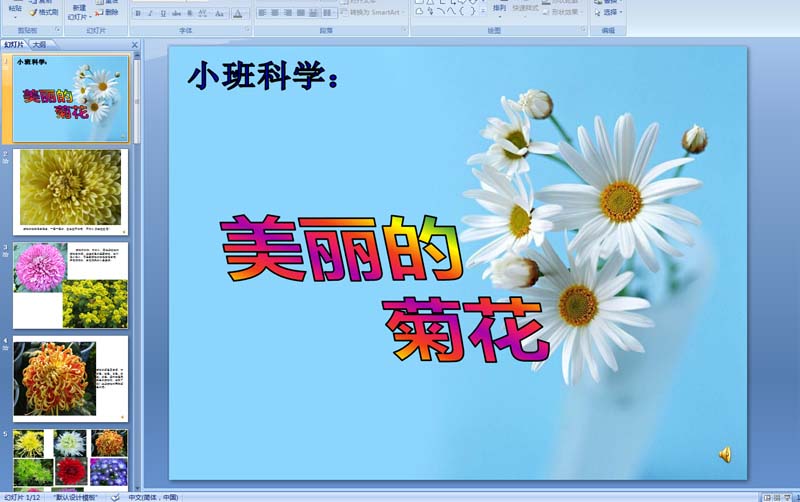Close the slides/outline pane
The width and height of the screenshot is (800, 502).
[135, 45]
